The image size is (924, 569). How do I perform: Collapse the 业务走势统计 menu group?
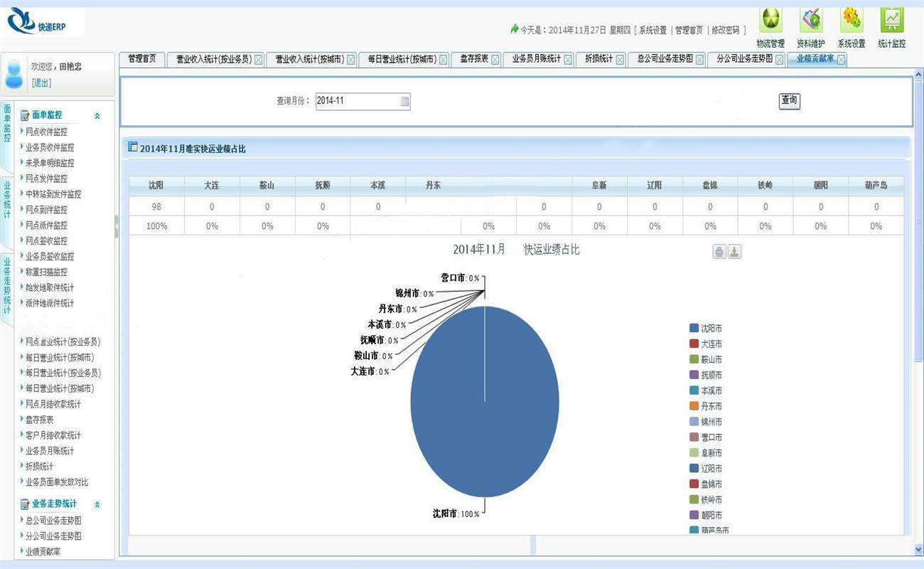[x=97, y=505]
